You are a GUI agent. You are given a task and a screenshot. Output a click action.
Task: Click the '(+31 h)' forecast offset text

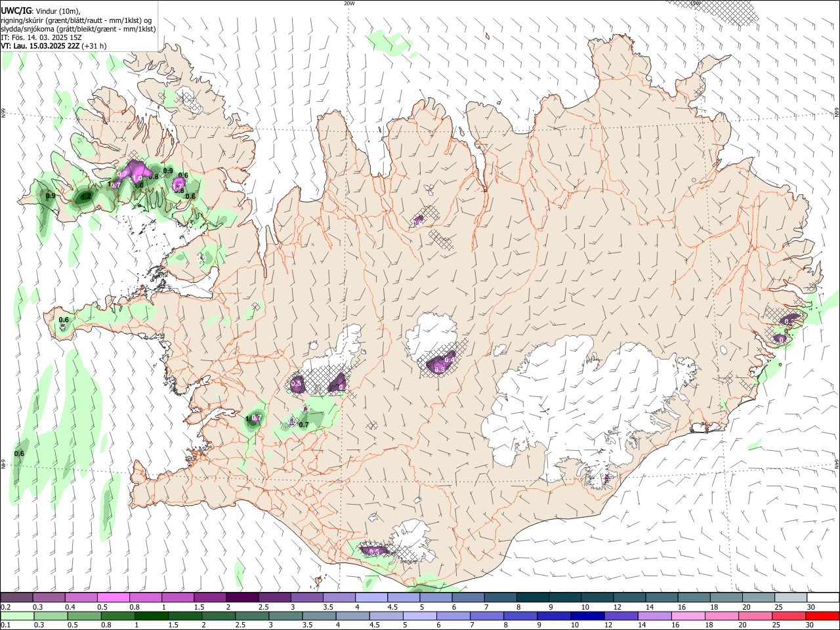(x=94, y=46)
